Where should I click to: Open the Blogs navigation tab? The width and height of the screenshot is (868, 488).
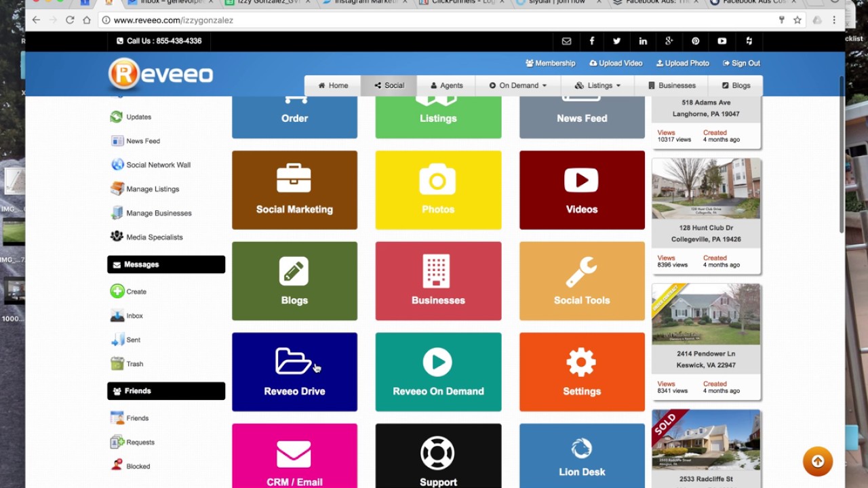(736, 85)
